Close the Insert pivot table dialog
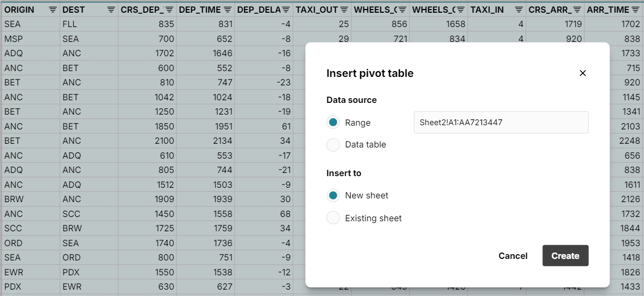 tap(583, 73)
